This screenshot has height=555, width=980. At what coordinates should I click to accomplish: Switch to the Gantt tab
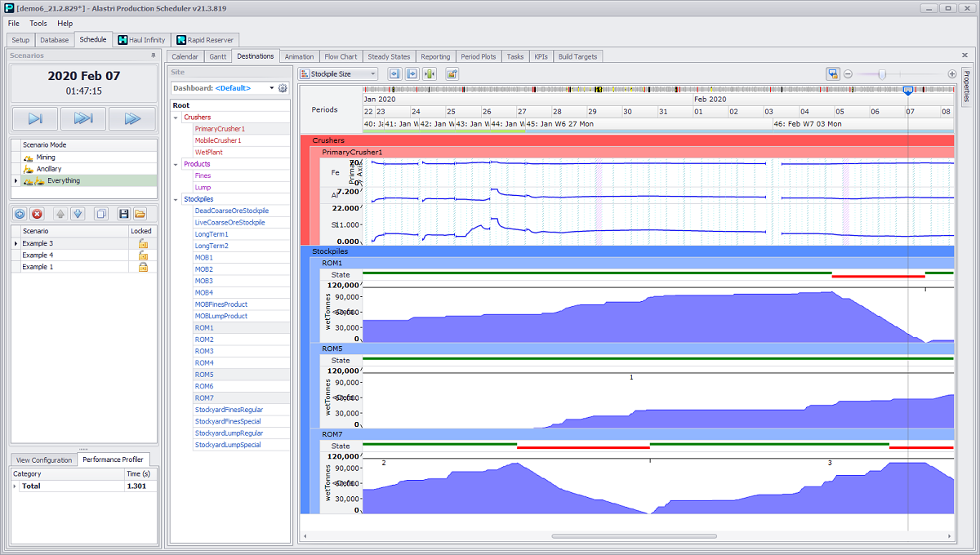coord(217,56)
